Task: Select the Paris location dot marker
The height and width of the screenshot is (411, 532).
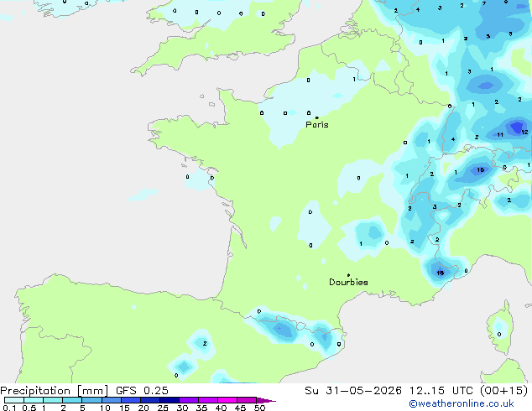Action: point(317,117)
